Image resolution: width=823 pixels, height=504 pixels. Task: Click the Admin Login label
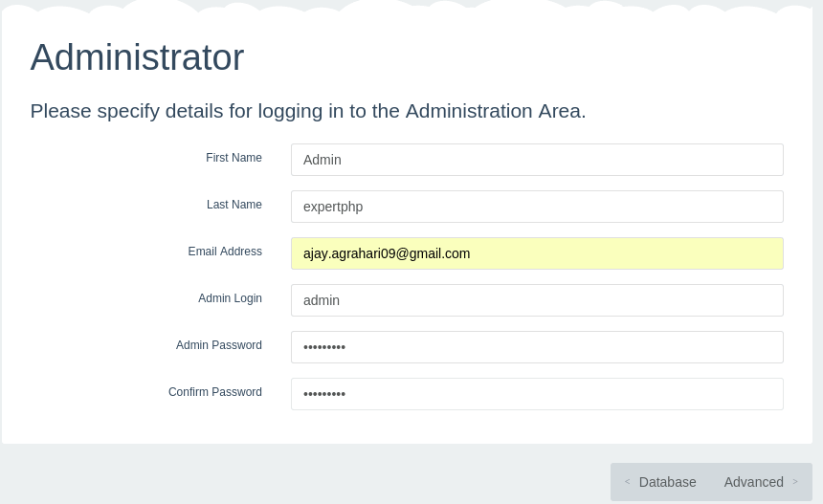point(230,298)
